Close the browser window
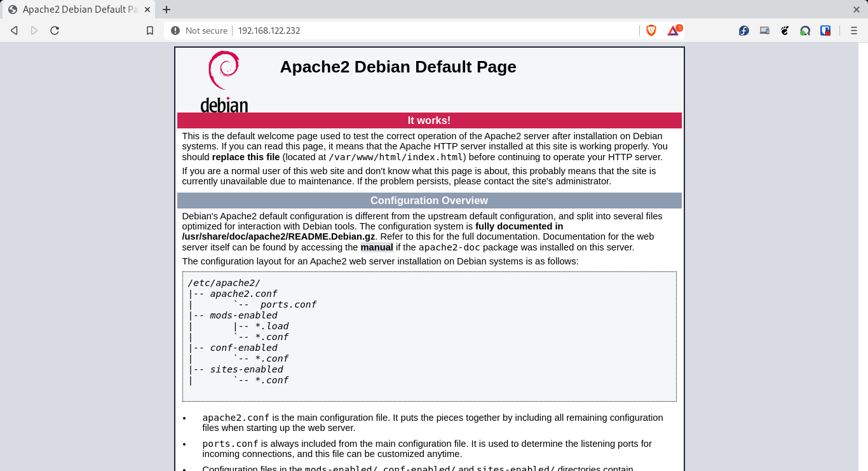868x471 pixels. [856, 10]
